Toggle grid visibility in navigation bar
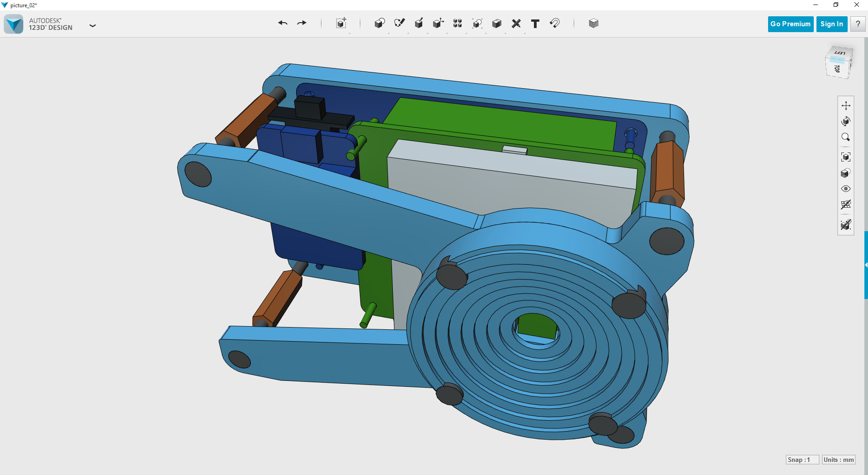The width and height of the screenshot is (868, 475). [x=845, y=204]
